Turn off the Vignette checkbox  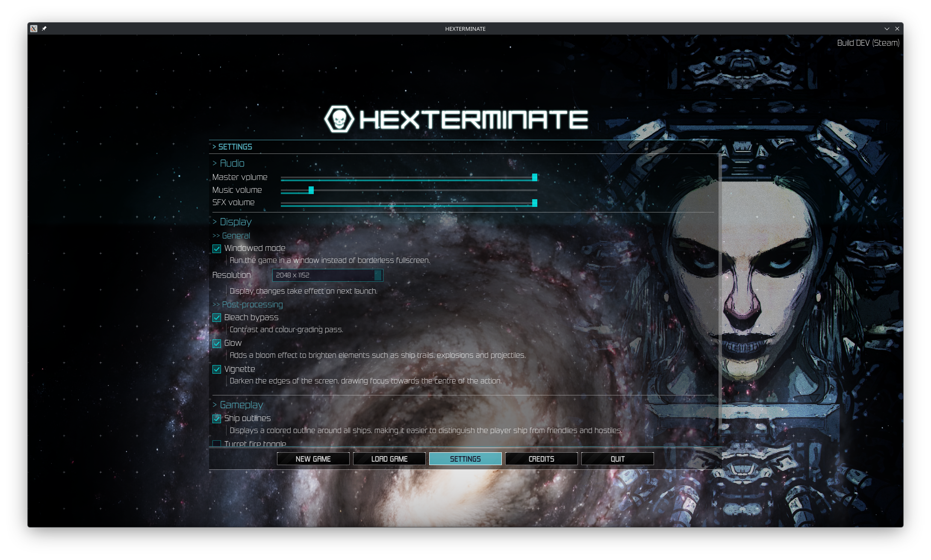[x=217, y=369]
